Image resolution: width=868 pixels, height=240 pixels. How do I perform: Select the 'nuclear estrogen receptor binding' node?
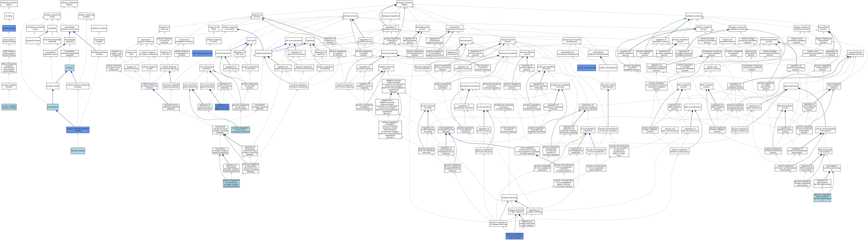coord(9,107)
